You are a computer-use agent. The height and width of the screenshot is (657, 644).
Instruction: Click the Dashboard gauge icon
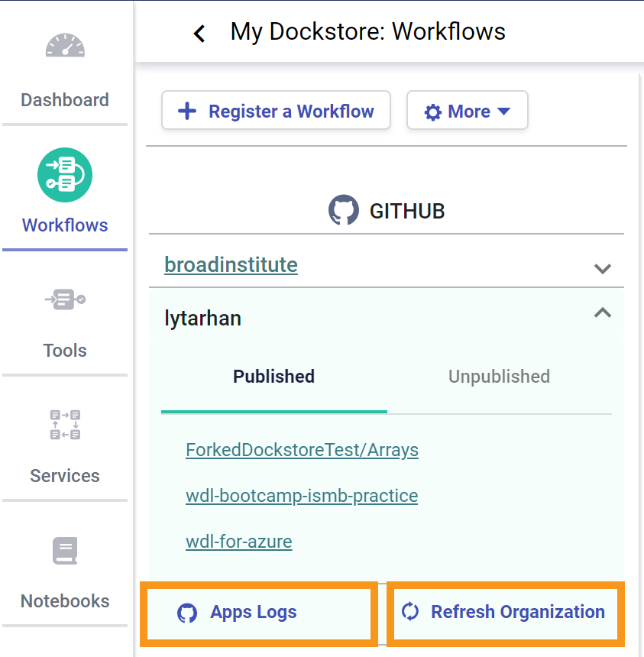click(x=65, y=47)
